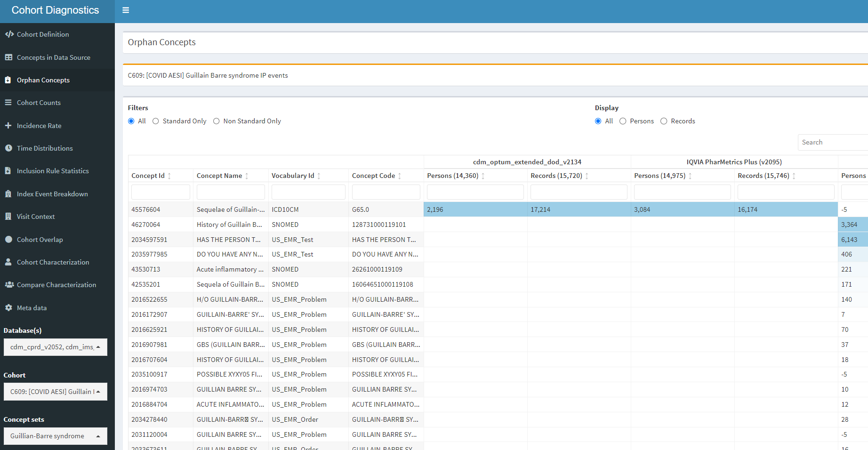Image resolution: width=868 pixels, height=450 pixels.
Task: Open the Database(s) selection dropdown
Action: [55, 347]
